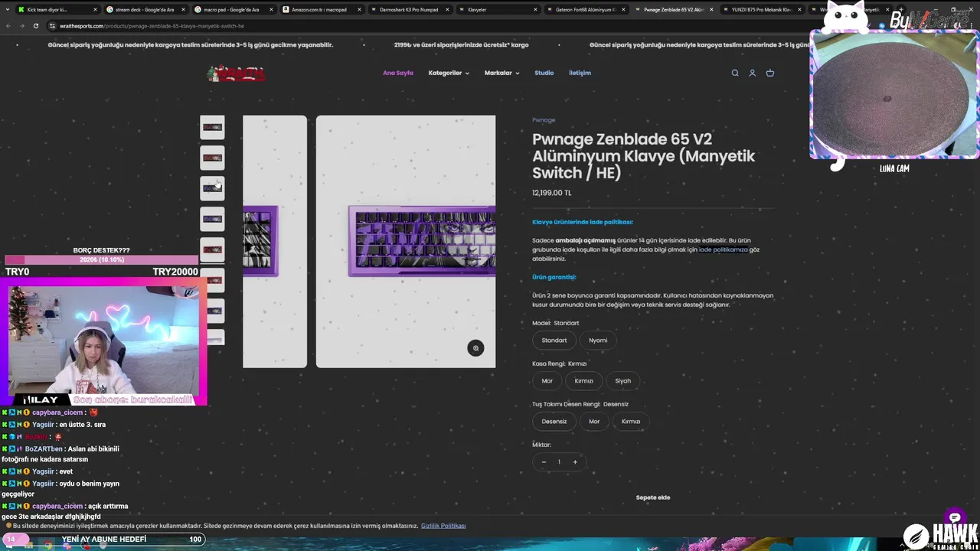
Task: Select the Standart model option
Action: (554, 341)
